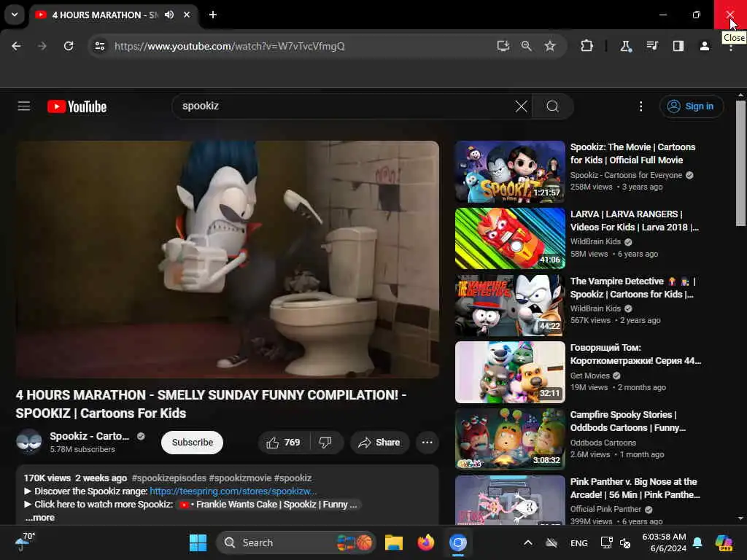The height and width of the screenshot is (560, 747).
Task: Open zoom magnifier in address bar
Action: point(527,46)
